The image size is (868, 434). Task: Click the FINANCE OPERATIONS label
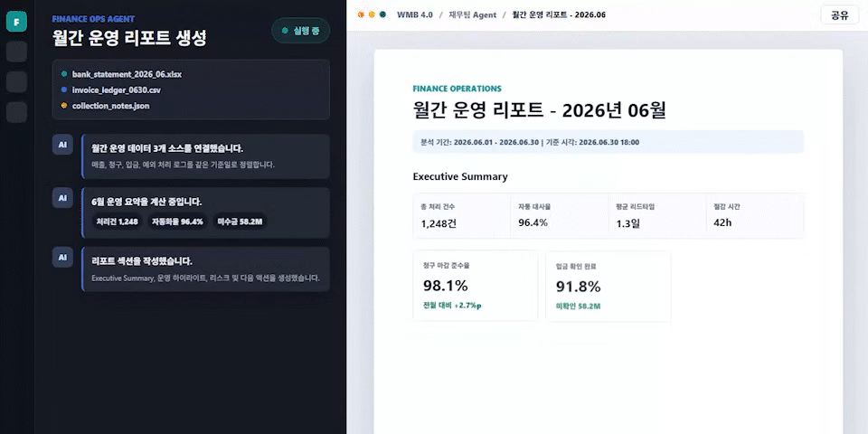pyautogui.click(x=458, y=89)
